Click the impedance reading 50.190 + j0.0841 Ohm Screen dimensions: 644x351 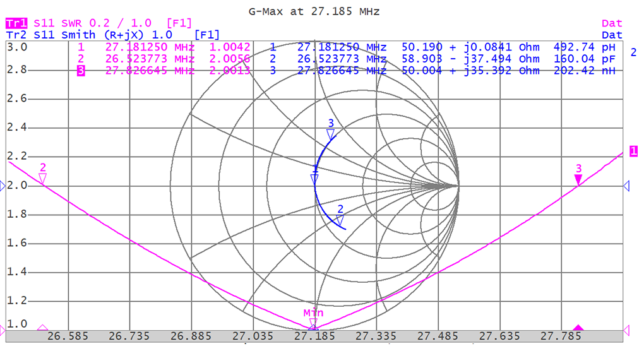point(470,47)
